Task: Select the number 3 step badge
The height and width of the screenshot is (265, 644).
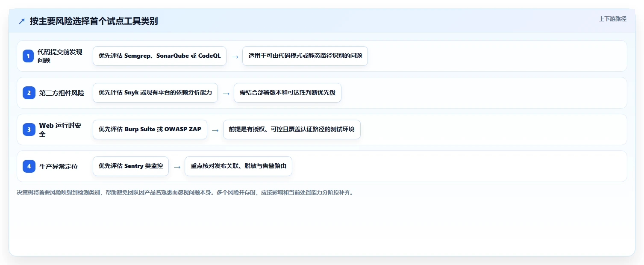Action: (x=29, y=130)
